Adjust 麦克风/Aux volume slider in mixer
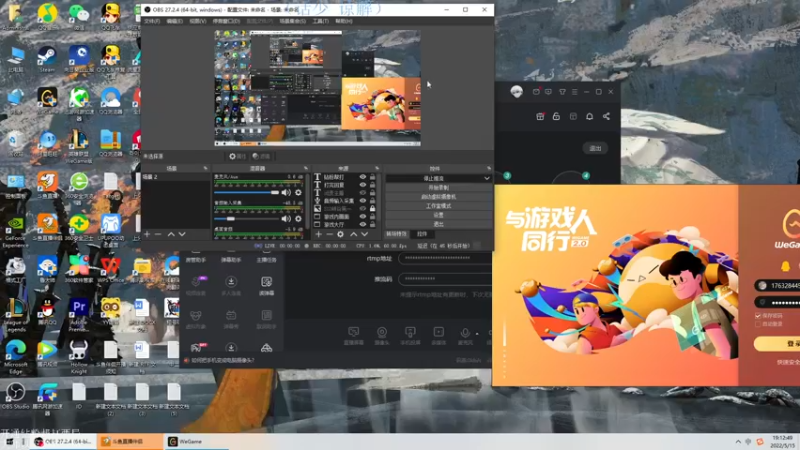The height and width of the screenshot is (450, 800). point(247,192)
